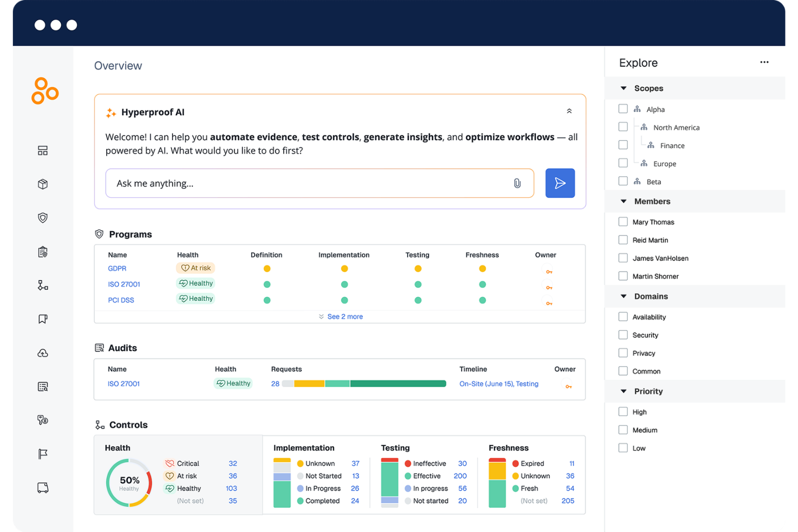Screen dimensions: 798x532
Task: Click the Testing stacked color bar
Action: [x=389, y=483]
